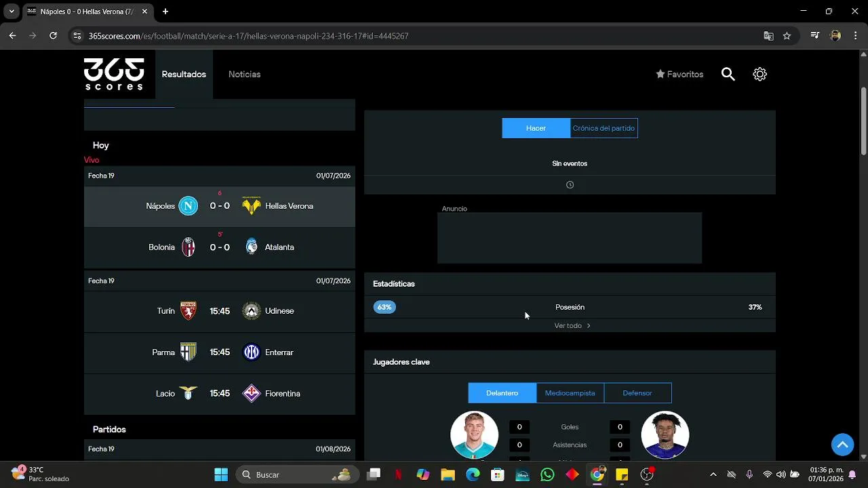This screenshot has width=868, height=488.
Task: Click the Estadísticas section header
Action: coord(394,284)
